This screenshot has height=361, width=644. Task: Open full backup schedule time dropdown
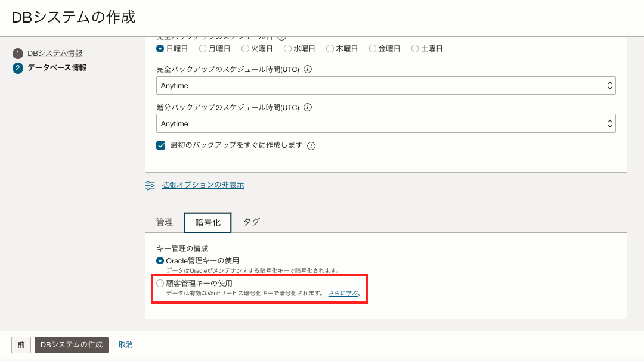[386, 86]
